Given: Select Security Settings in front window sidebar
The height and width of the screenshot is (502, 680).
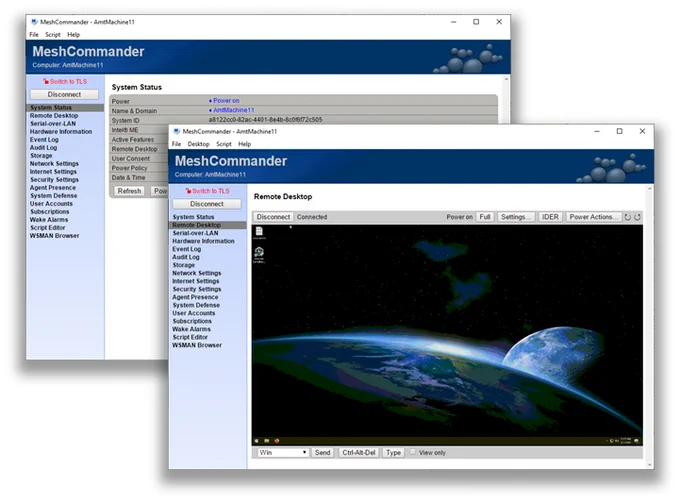Looking at the screenshot, I should coord(196,289).
